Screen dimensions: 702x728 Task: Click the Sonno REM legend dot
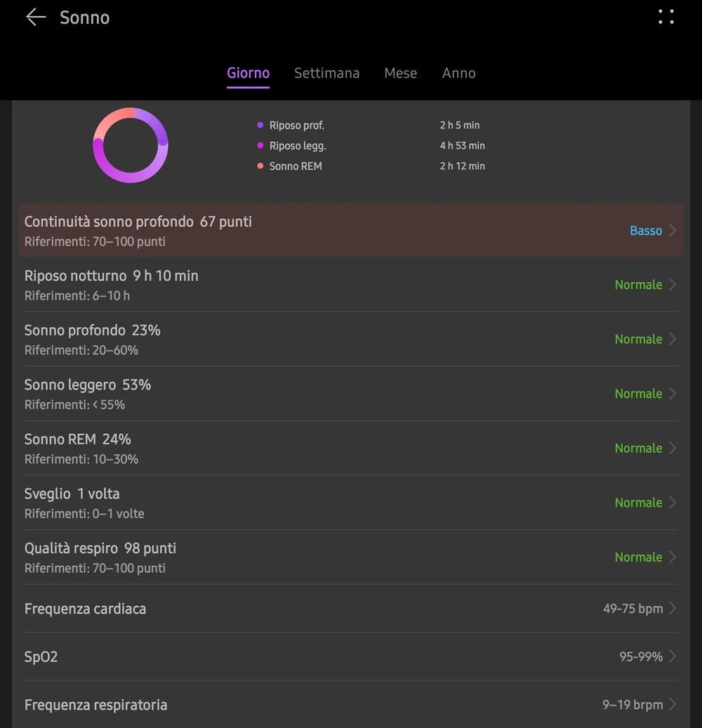[260, 166]
